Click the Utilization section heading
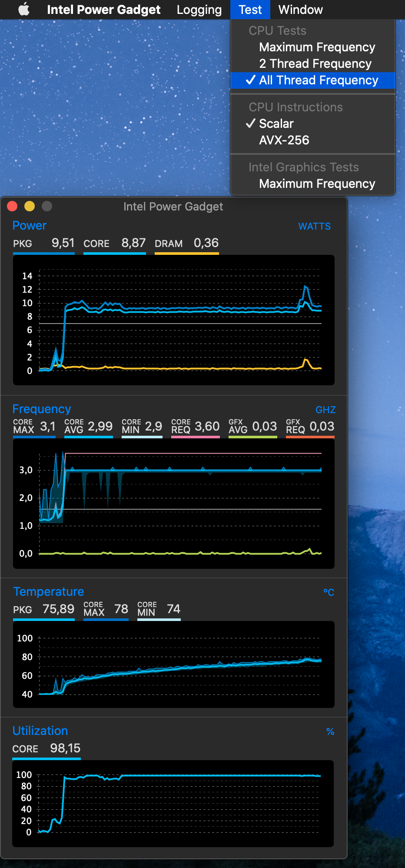The image size is (405, 868). click(40, 731)
